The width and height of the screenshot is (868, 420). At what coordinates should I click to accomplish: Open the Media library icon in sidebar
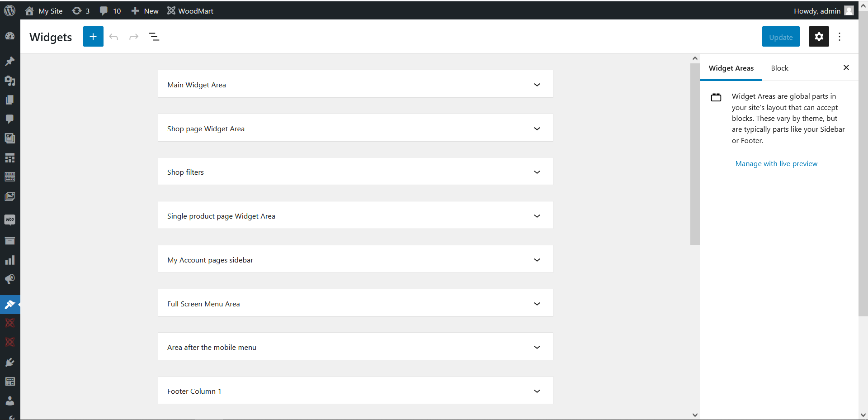click(10, 81)
